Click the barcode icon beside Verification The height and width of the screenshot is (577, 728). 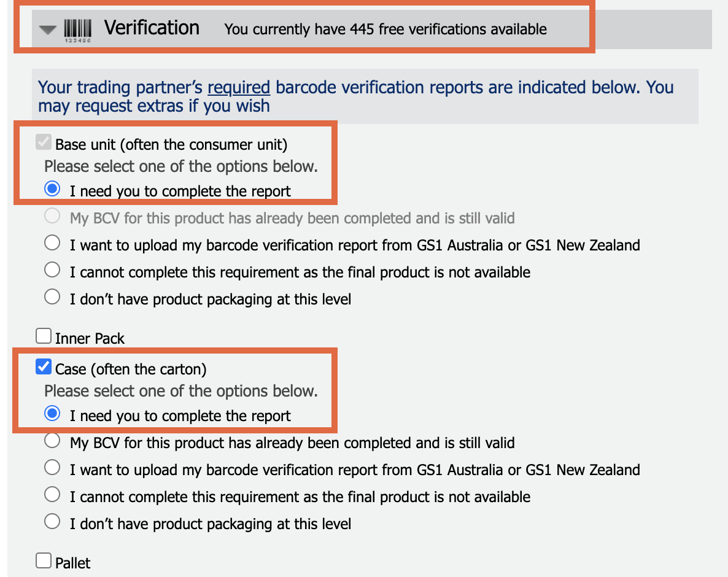(x=77, y=31)
